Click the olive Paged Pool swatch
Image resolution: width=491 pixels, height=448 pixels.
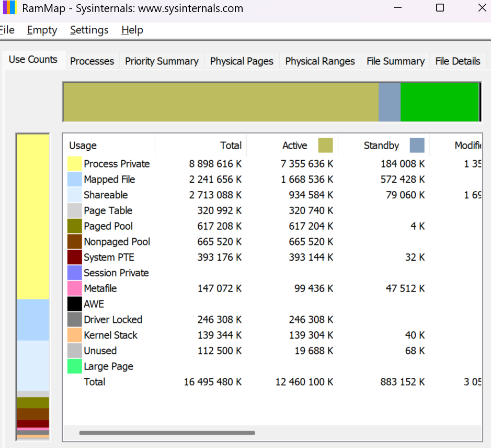75,226
